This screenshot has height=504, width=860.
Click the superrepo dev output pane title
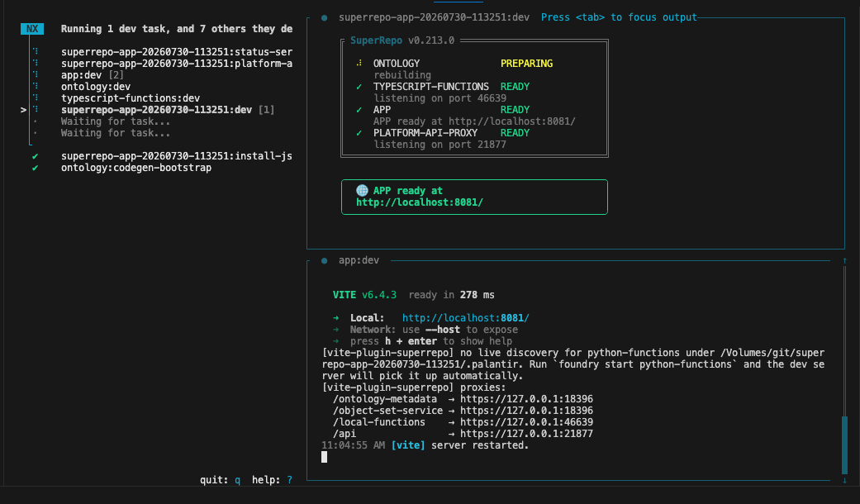pos(434,17)
